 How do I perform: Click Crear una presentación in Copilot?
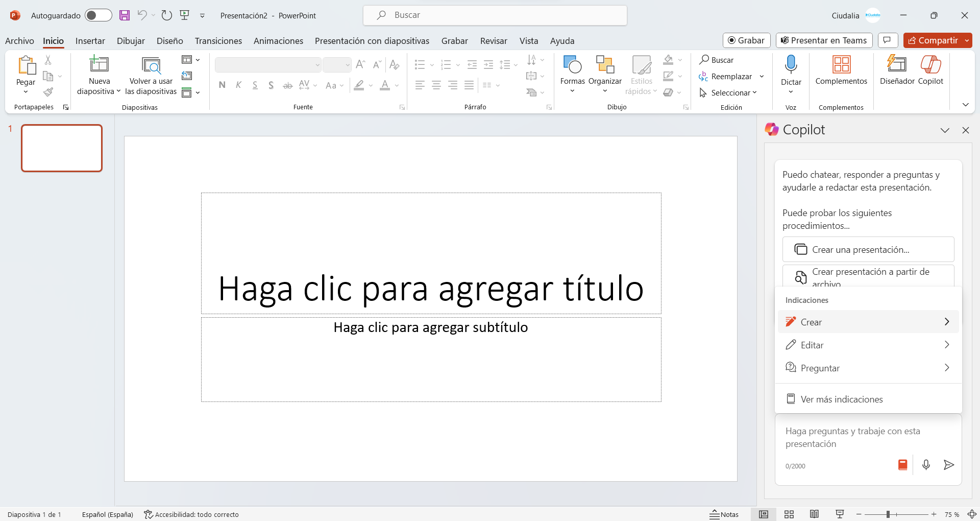tap(868, 249)
